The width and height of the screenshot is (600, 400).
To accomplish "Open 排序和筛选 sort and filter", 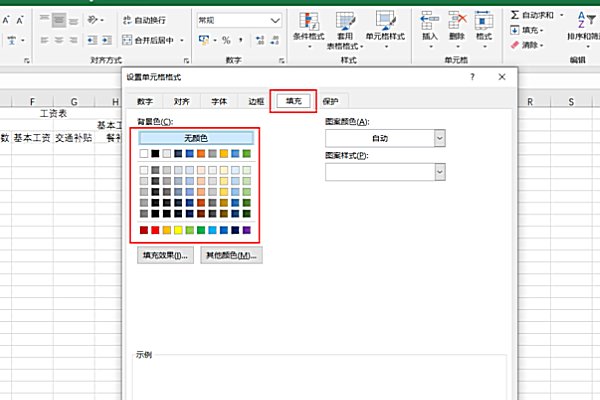I will pyautogui.click(x=584, y=29).
